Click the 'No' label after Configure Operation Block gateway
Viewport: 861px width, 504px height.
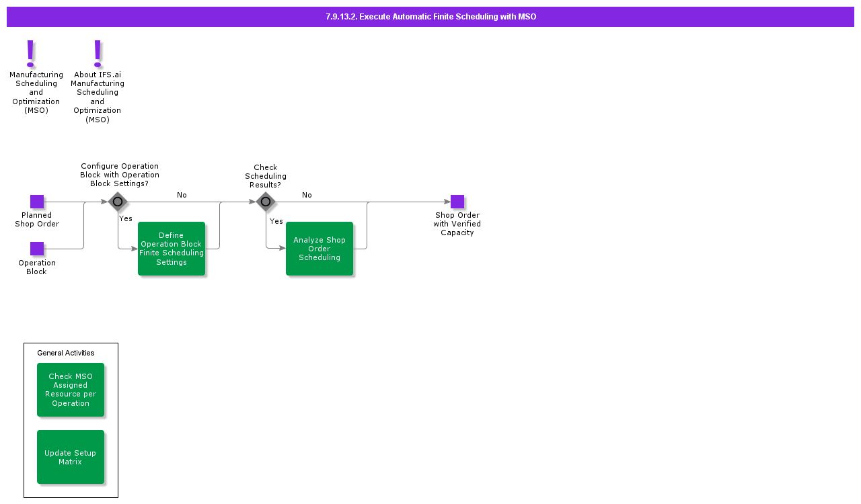pos(182,195)
